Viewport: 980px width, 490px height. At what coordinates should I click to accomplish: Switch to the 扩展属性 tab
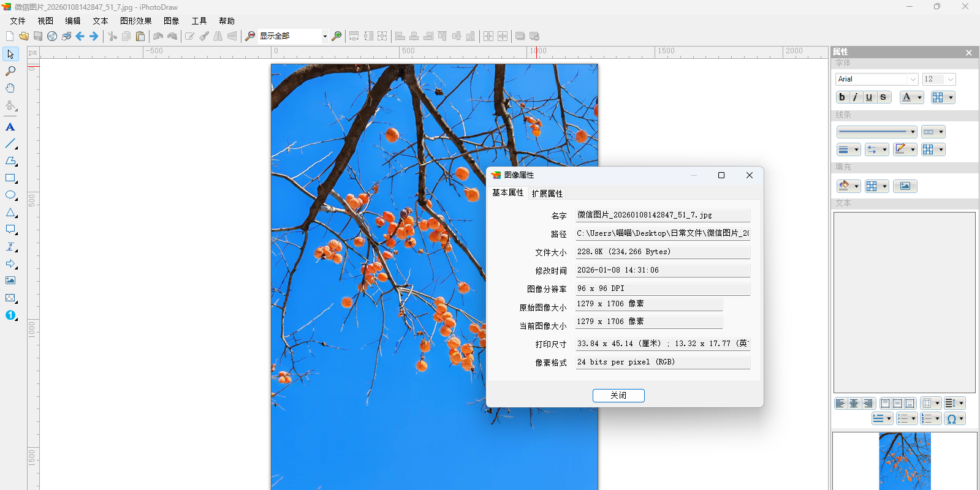click(547, 194)
